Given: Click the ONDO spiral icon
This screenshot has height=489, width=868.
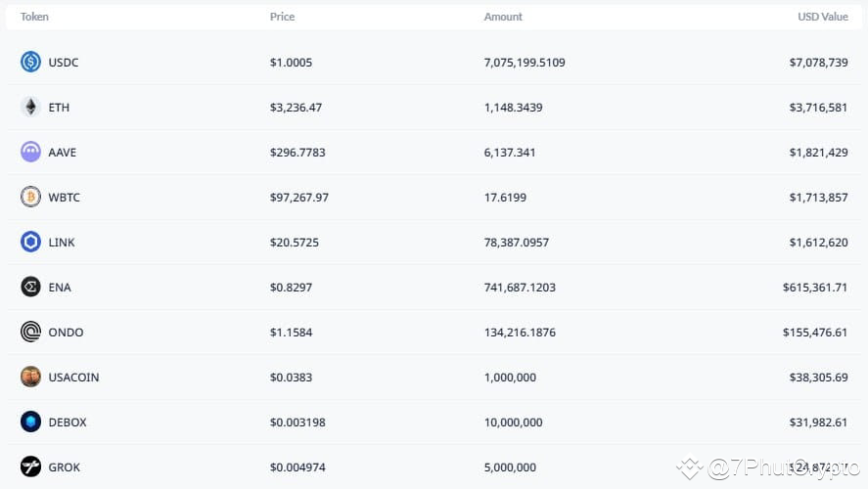Looking at the screenshot, I should click(x=30, y=332).
